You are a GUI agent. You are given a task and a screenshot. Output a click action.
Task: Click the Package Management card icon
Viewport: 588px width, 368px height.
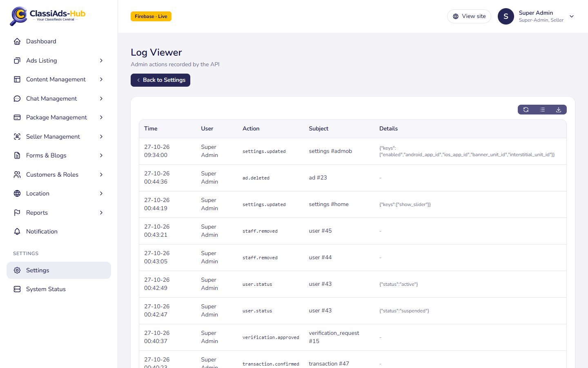click(17, 117)
